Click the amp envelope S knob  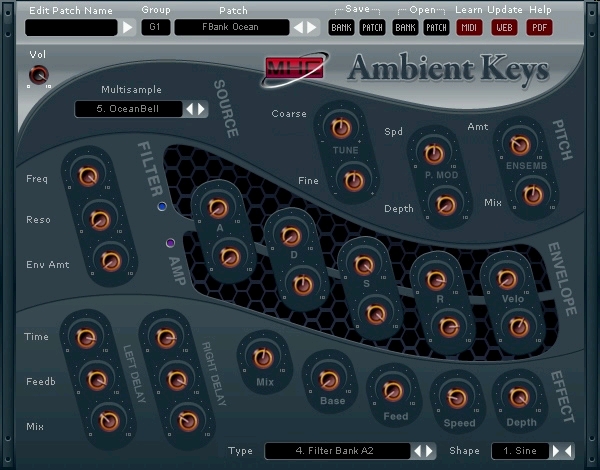[x=376, y=314]
